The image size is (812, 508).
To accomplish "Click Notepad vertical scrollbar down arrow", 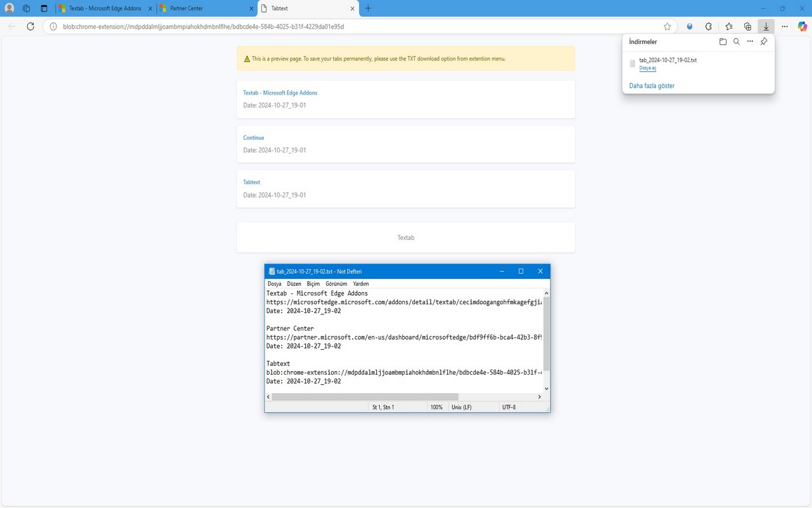I will [x=546, y=389].
